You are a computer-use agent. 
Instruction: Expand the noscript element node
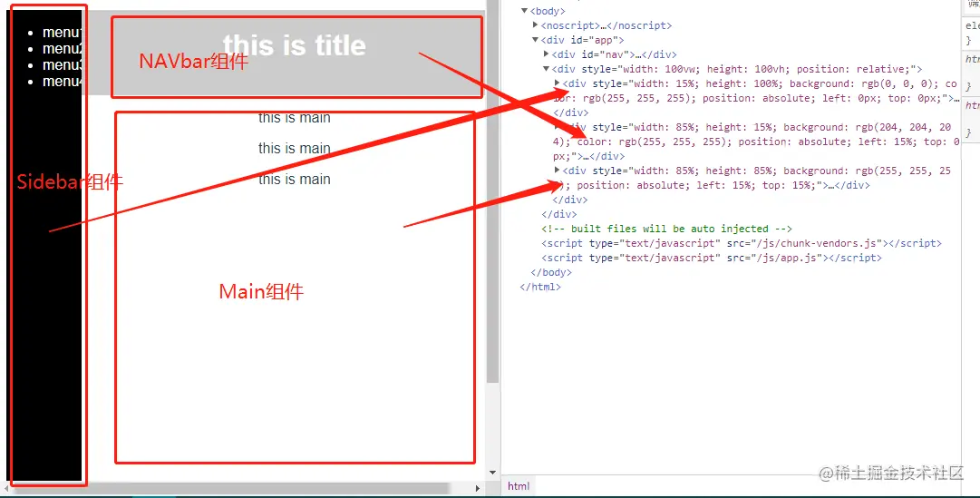[x=536, y=25]
